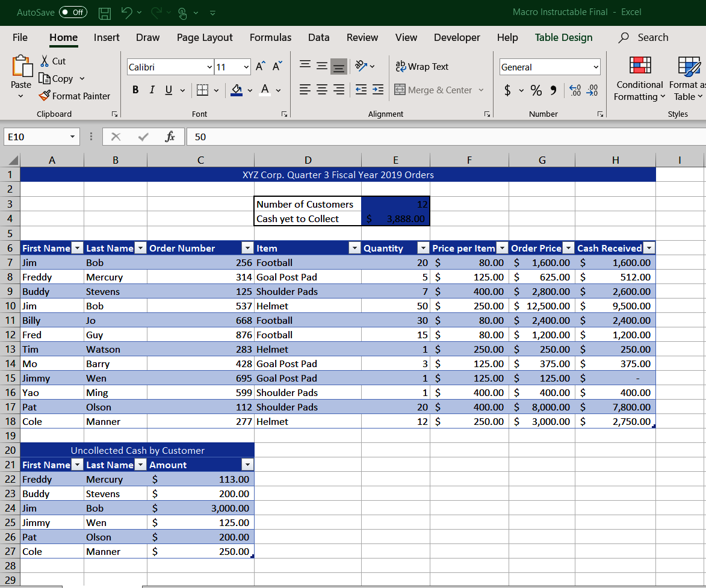Click the Increase Indent icon

coord(378,90)
